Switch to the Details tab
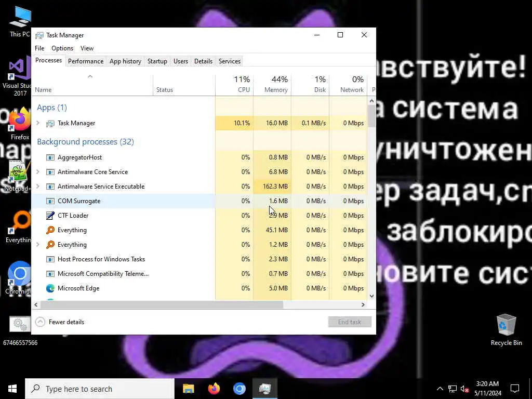 pyautogui.click(x=203, y=61)
